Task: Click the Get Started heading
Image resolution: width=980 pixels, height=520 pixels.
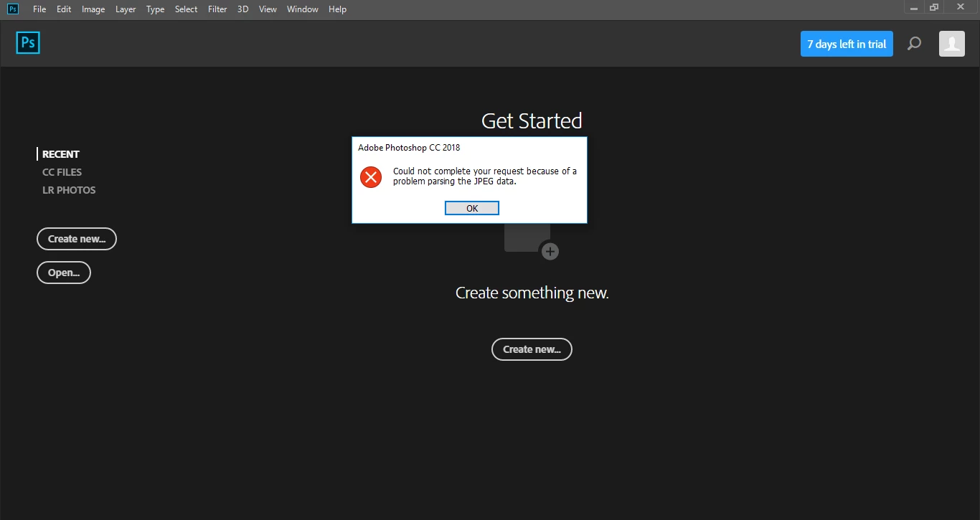Action: pos(532,120)
